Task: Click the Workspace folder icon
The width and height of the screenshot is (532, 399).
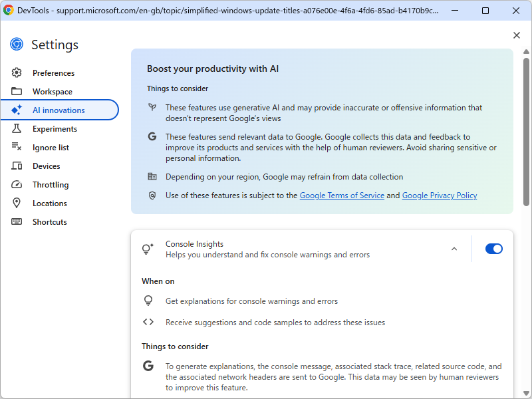Action: (17, 92)
